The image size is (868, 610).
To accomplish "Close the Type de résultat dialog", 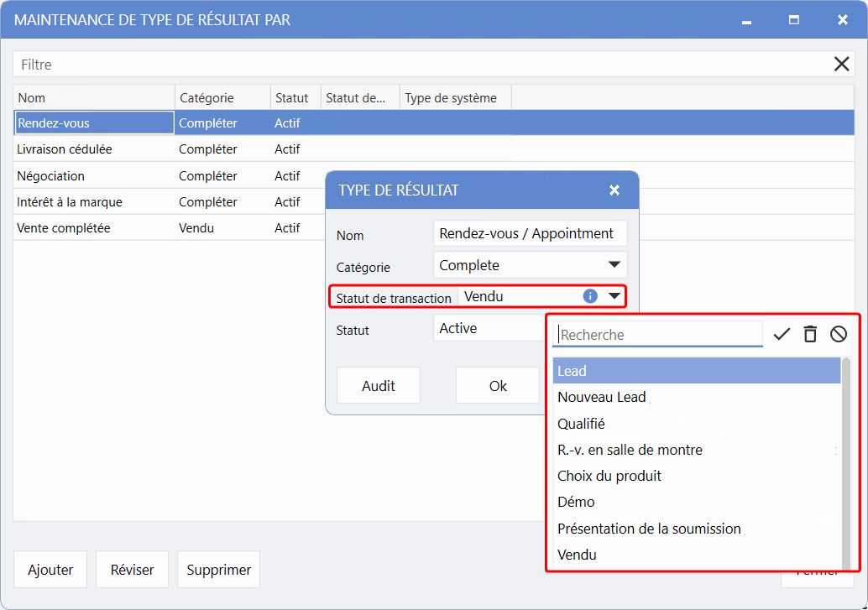I will pyautogui.click(x=614, y=190).
